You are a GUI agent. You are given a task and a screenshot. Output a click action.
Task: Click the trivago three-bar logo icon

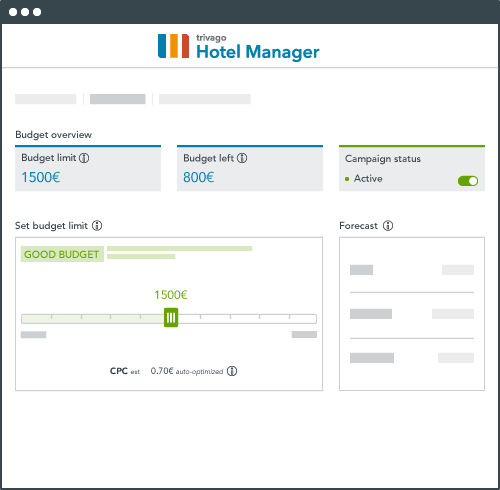pos(173,46)
